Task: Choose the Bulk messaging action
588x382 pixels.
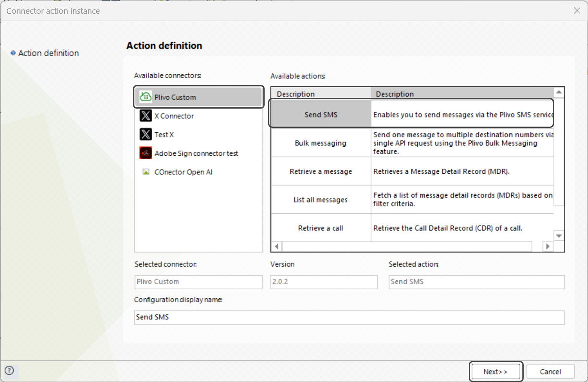Action: (321, 143)
